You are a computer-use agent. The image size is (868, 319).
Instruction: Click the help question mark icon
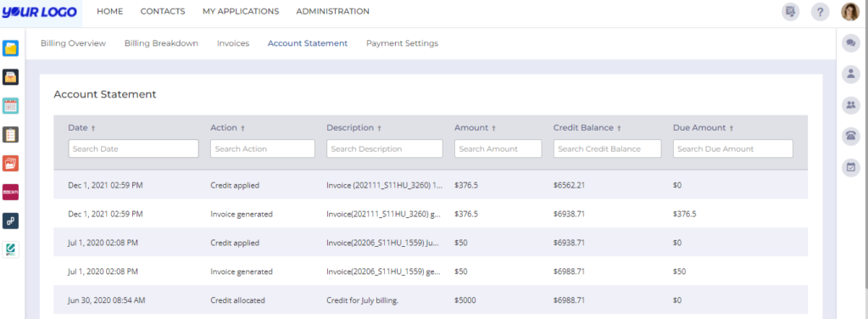(x=821, y=12)
